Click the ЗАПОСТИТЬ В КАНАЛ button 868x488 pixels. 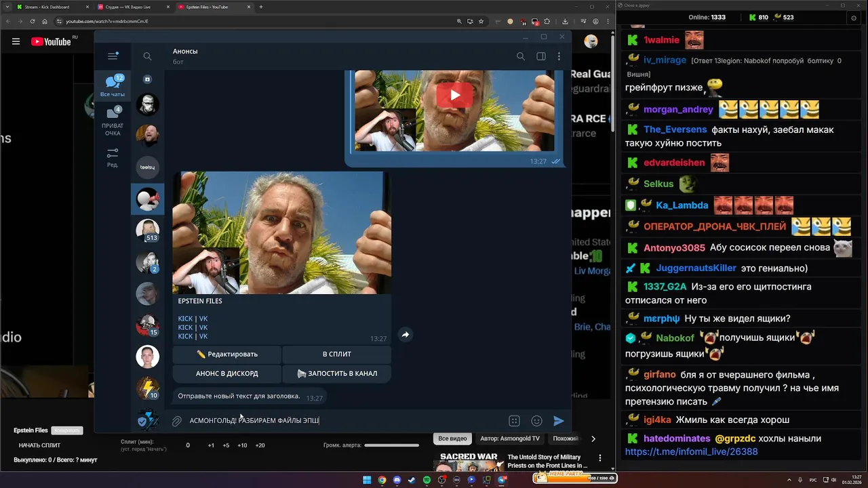click(x=337, y=373)
